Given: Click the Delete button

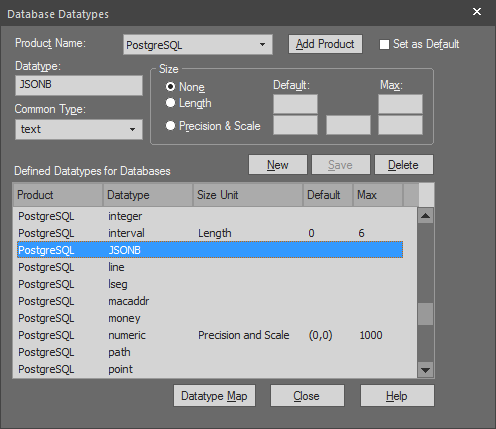Looking at the screenshot, I should (404, 165).
